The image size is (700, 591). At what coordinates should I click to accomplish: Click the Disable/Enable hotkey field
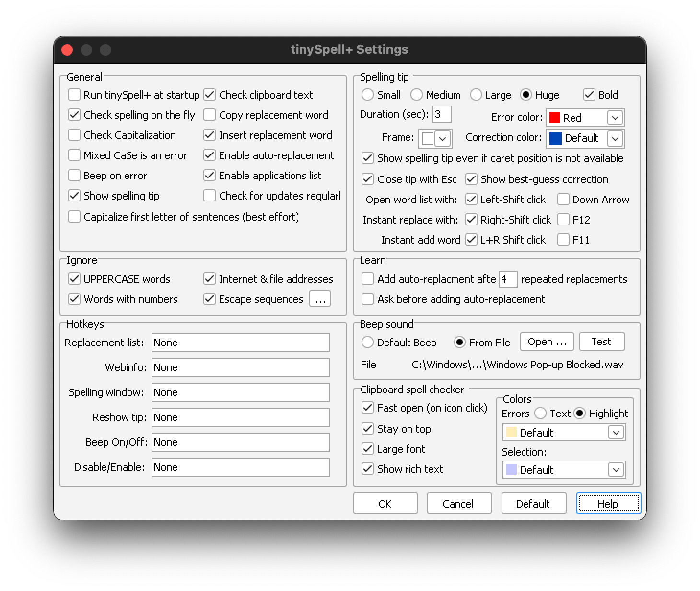[x=241, y=467]
